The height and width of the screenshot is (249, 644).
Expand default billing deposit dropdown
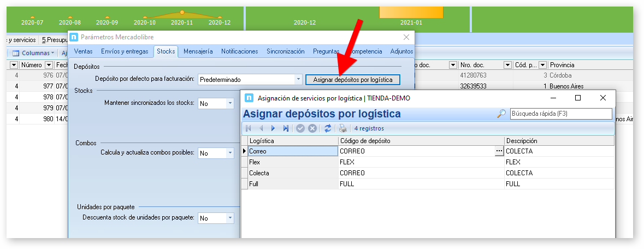298,80
